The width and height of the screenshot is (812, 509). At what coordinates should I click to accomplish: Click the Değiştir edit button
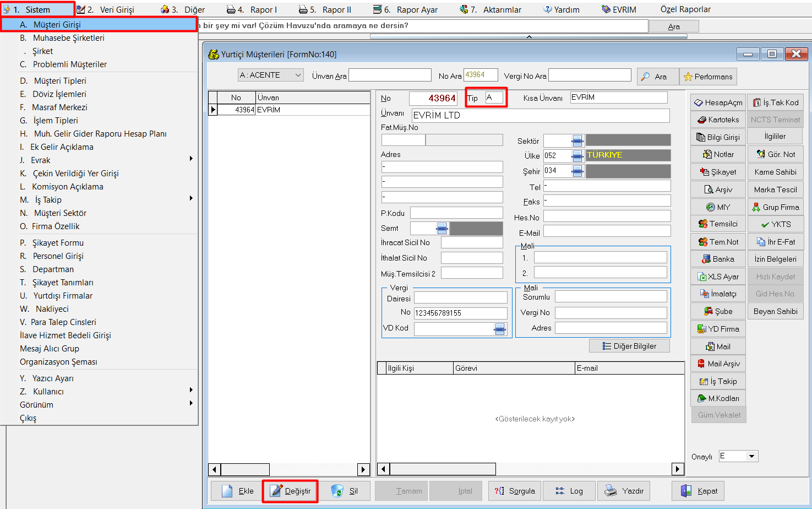coord(290,491)
